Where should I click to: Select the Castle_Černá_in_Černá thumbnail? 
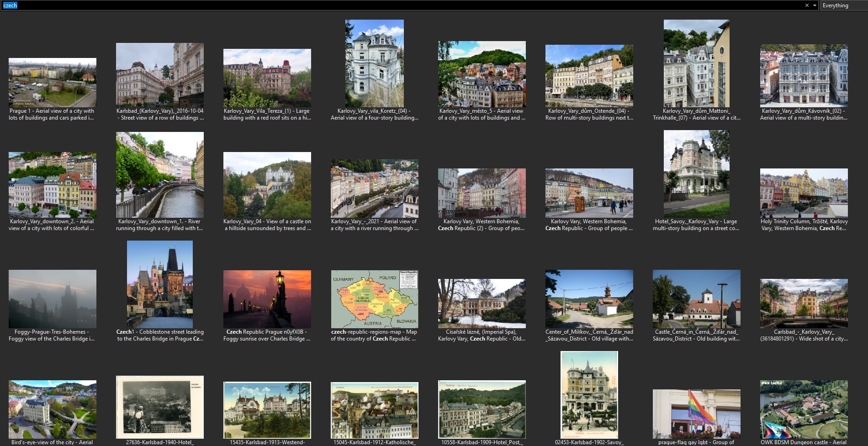point(697,299)
